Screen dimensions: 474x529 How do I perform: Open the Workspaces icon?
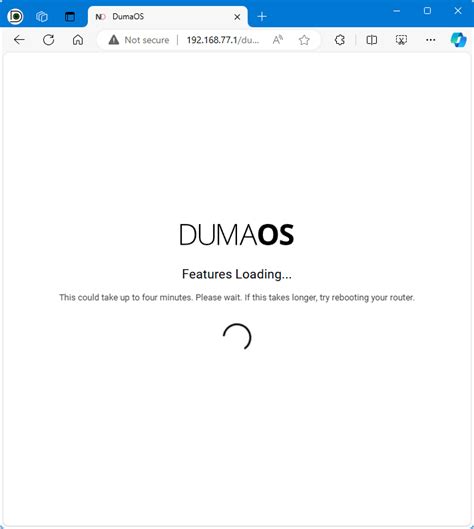coord(42,16)
